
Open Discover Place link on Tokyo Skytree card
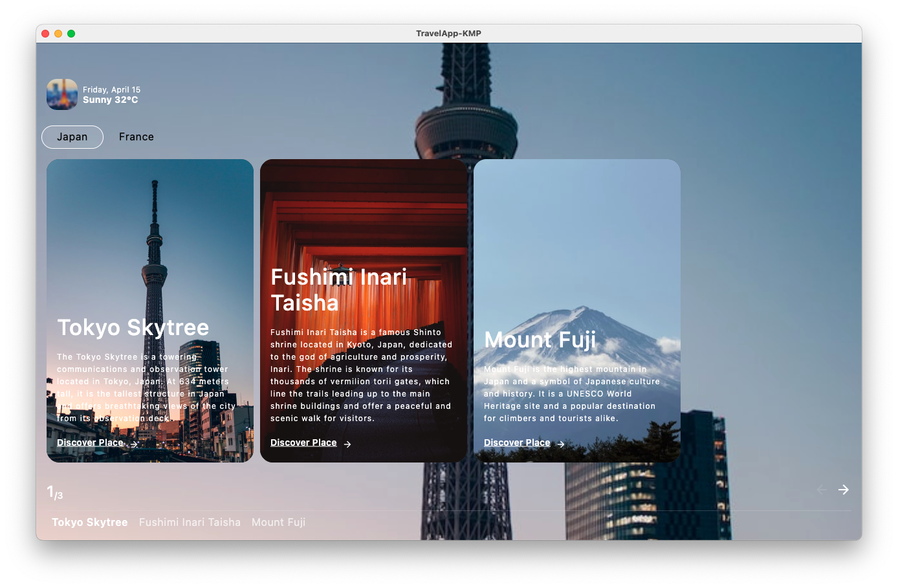(90, 443)
